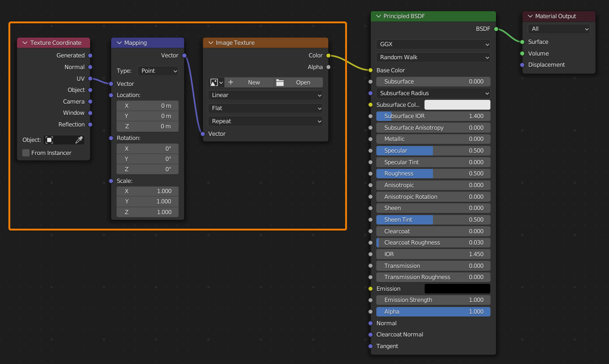Click the eyedropper icon in Object field

click(x=79, y=140)
